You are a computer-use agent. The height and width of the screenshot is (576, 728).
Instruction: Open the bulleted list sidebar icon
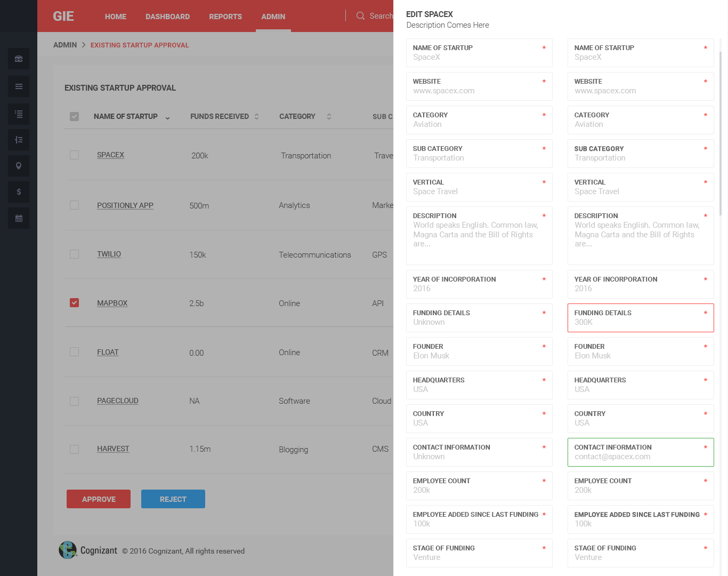click(x=19, y=114)
